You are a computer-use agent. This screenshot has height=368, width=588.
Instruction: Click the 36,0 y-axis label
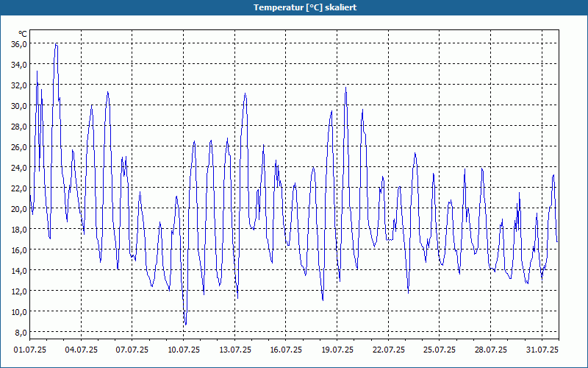coord(20,44)
